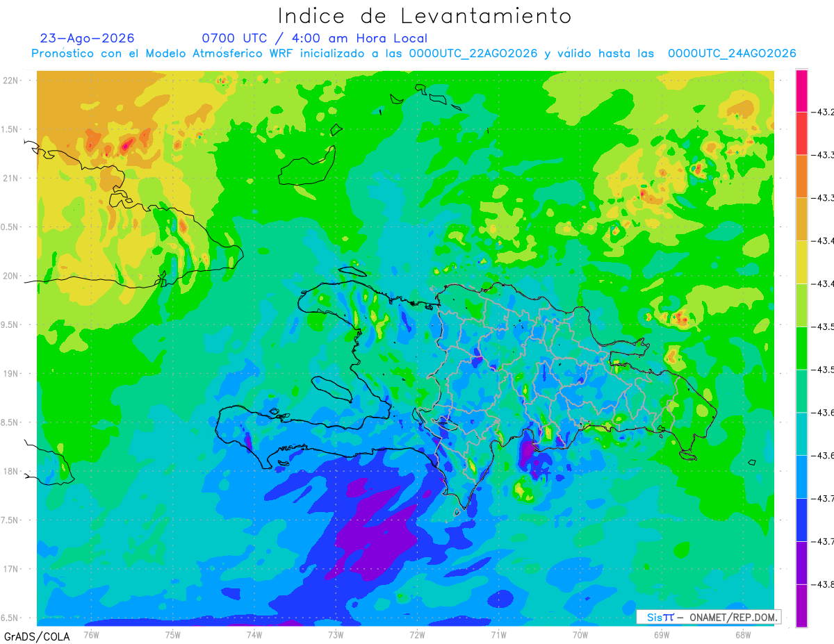Click the '74W' longitude label
This screenshot has width=834, height=644.
254,634
